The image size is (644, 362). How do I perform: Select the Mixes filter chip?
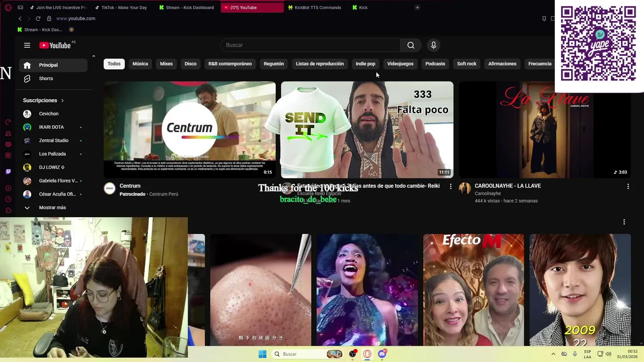[x=166, y=64]
